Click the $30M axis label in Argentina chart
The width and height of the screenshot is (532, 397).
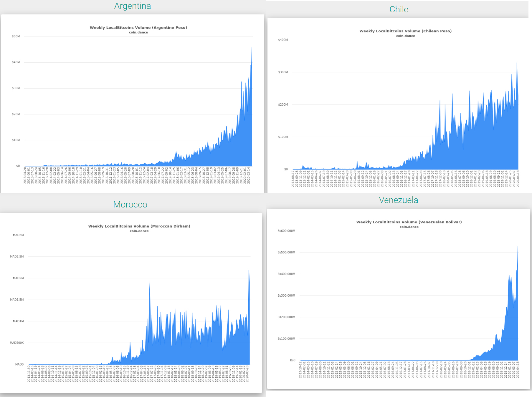(16, 88)
